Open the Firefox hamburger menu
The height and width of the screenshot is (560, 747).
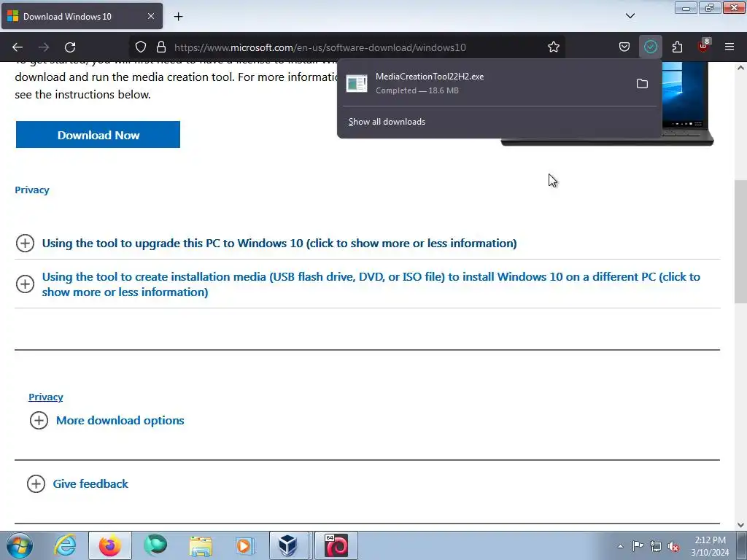729,47
